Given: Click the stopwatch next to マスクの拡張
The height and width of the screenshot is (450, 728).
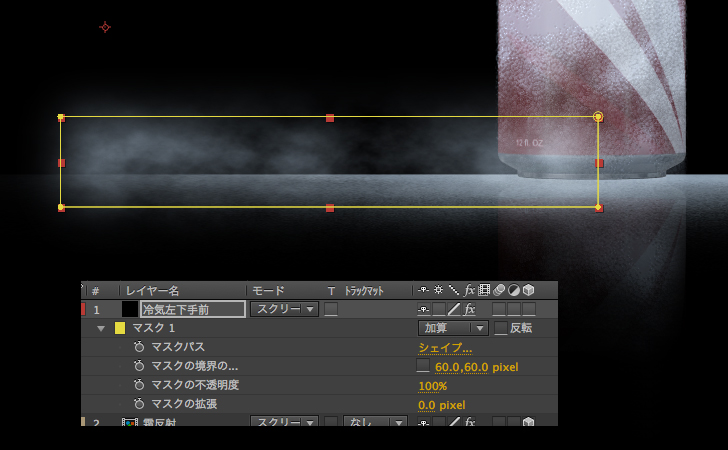Looking at the screenshot, I should (x=139, y=405).
